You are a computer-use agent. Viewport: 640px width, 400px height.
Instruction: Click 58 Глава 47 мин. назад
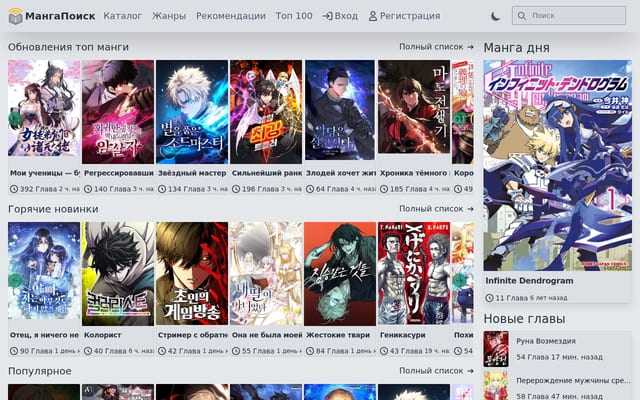pos(559,396)
